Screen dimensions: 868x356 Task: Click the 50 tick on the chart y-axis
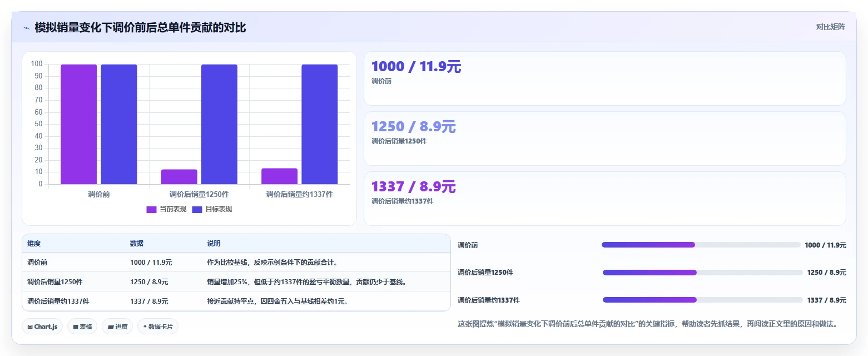click(x=37, y=124)
